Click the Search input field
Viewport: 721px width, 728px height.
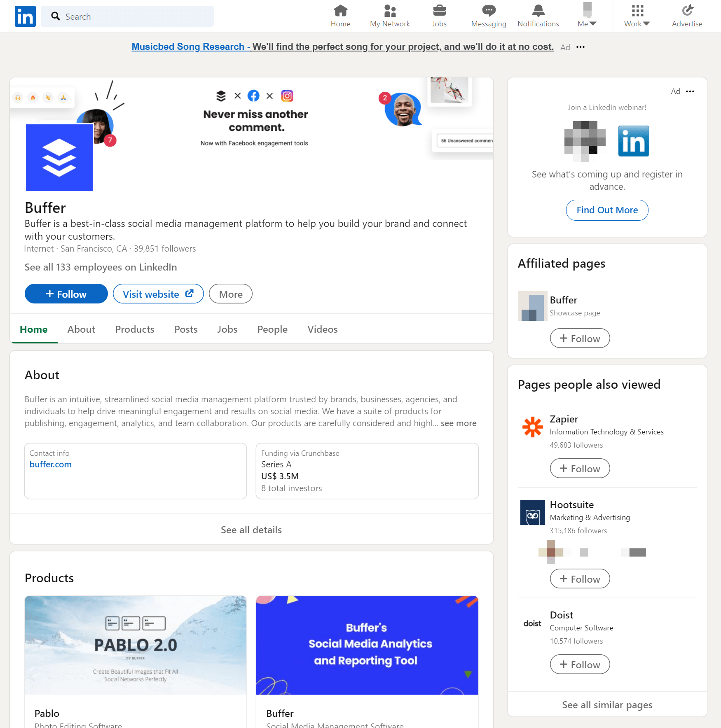click(x=127, y=16)
